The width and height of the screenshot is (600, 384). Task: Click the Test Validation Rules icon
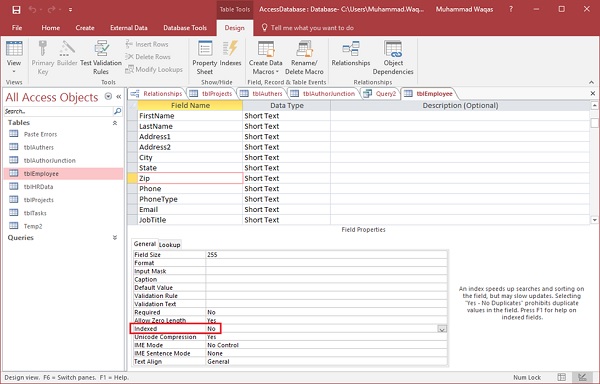coord(101,58)
